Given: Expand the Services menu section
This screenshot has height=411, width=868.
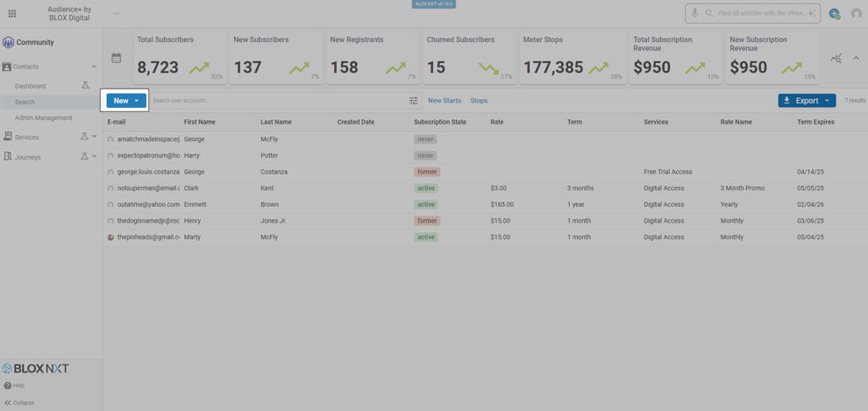Looking at the screenshot, I should (x=94, y=137).
